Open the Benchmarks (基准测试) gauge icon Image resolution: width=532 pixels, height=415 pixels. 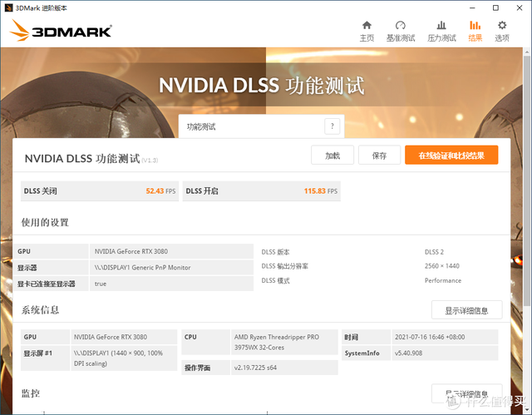pyautogui.click(x=401, y=32)
